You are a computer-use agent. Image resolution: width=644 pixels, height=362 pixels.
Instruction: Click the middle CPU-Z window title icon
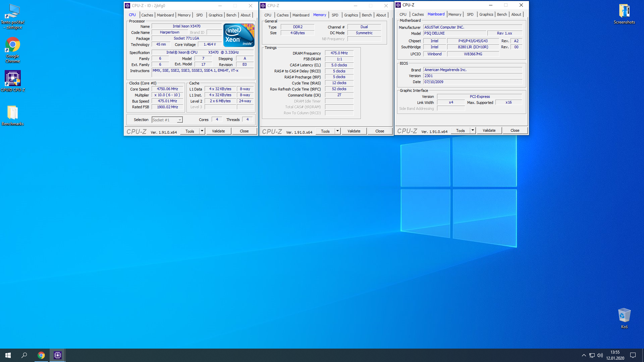click(x=263, y=6)
